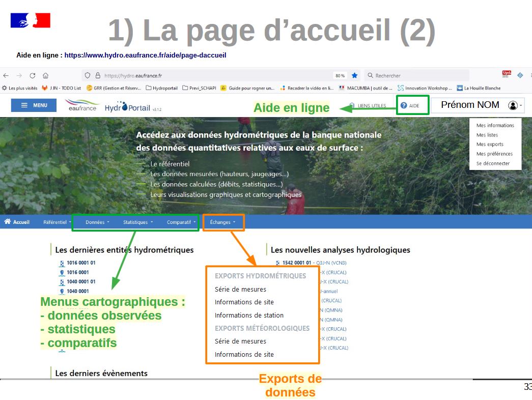Open the Les plus visités bookmark
Viewport: 532px width, 400px height.
click(x=20, y=88)
